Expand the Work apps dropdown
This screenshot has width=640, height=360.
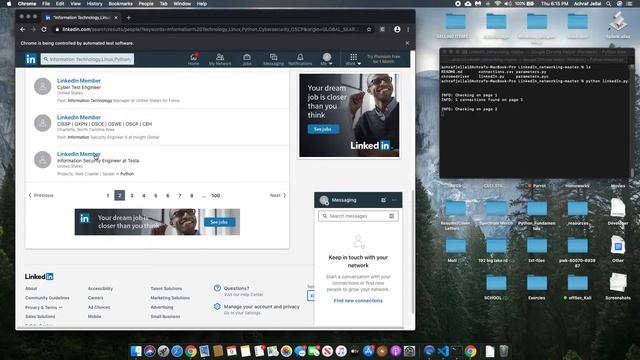pyautogui.click(x=353, y=59)
